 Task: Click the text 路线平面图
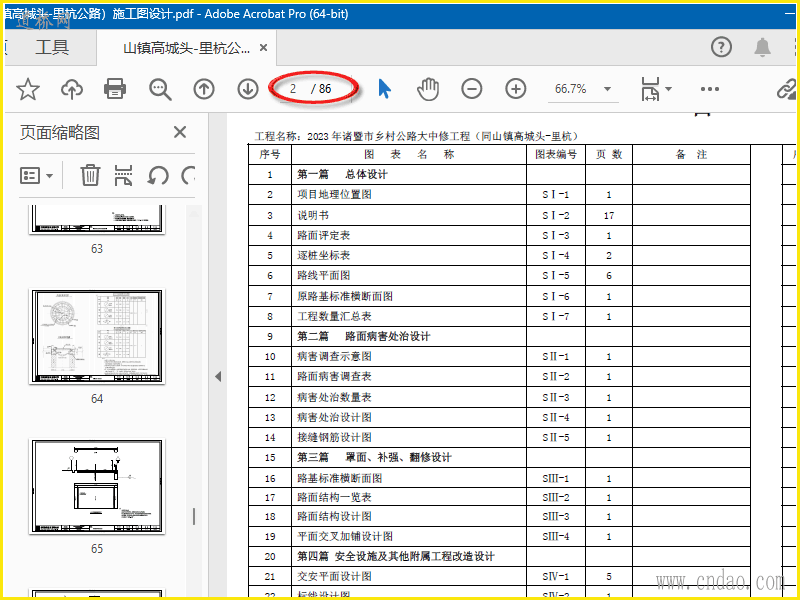click(x=324, y=276)
